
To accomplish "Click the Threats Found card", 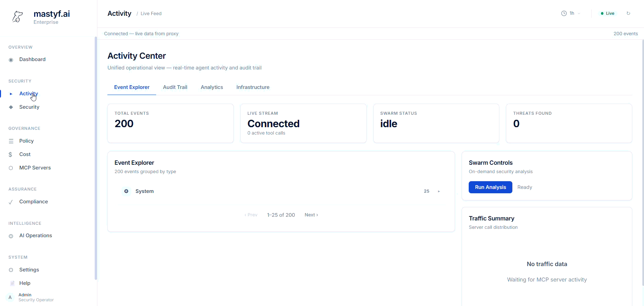I will click(x=569, y=123).
